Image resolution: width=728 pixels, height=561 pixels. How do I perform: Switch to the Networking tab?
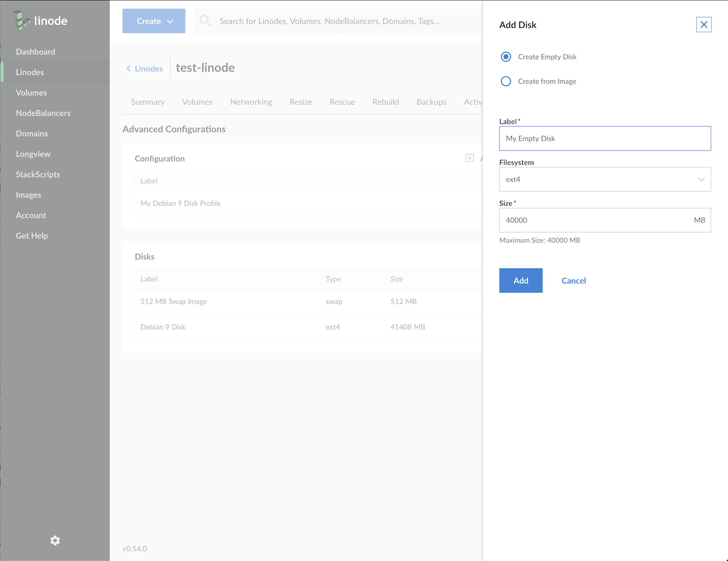251,102
